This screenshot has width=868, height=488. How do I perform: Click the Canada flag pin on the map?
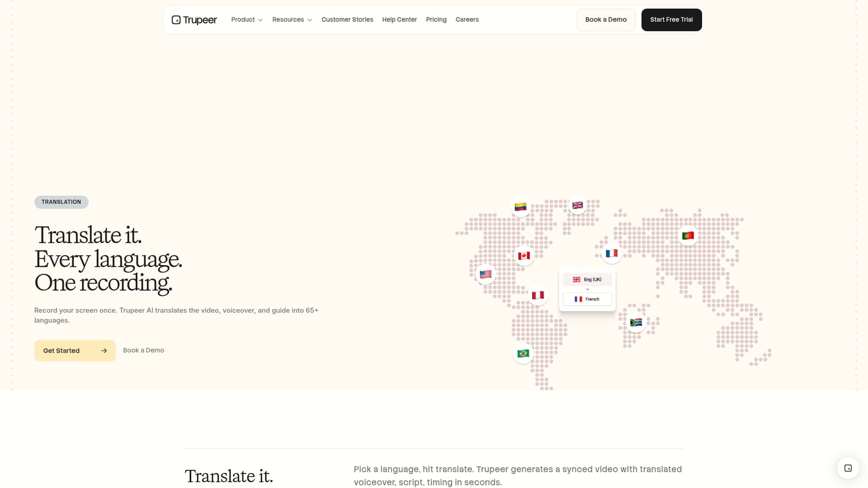(524, 255)
